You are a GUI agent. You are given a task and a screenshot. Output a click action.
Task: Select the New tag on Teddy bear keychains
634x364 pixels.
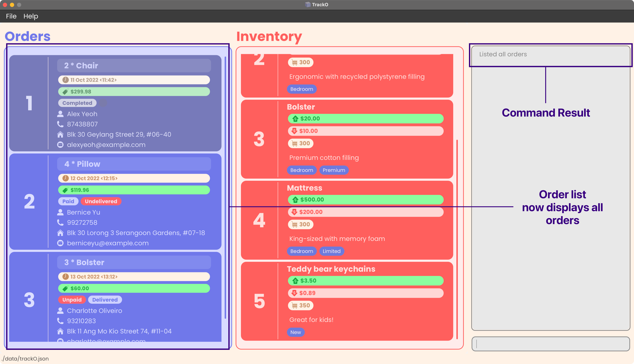click(x=296, y=332)
